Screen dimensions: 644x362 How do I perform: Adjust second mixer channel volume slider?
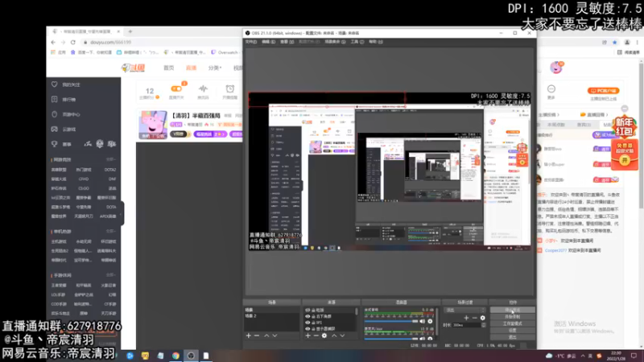[391, 339]
